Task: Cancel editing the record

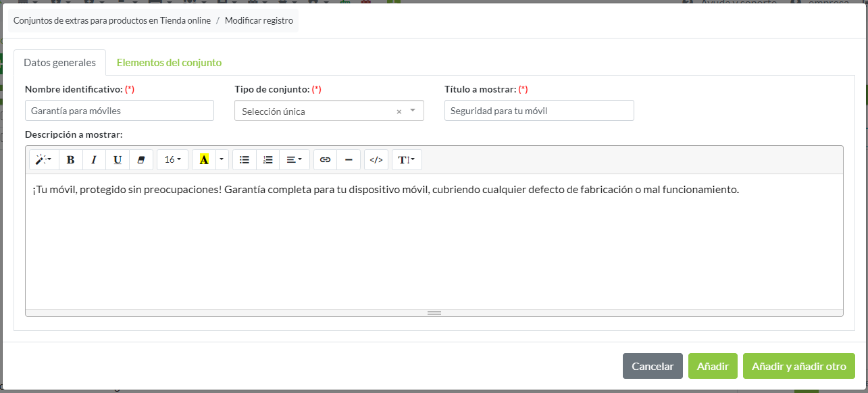Action: click(x=652, y=365)
